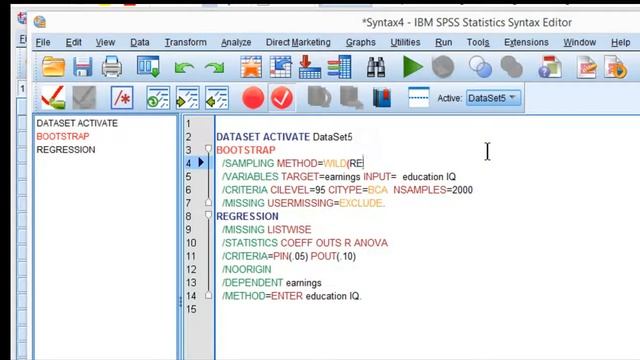
Task: Go to Data icon with orange star
Action: 251,67
